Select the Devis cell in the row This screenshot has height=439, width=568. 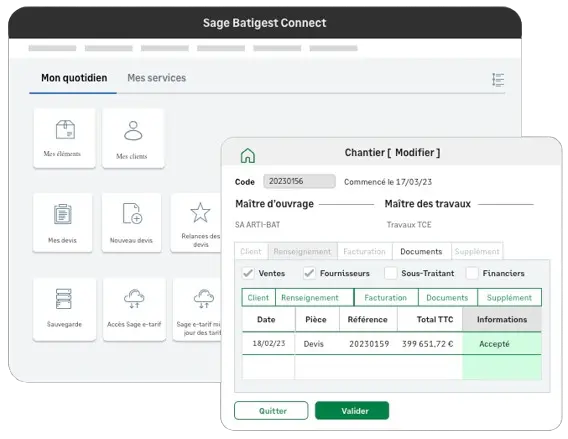(x=314, y=344)
